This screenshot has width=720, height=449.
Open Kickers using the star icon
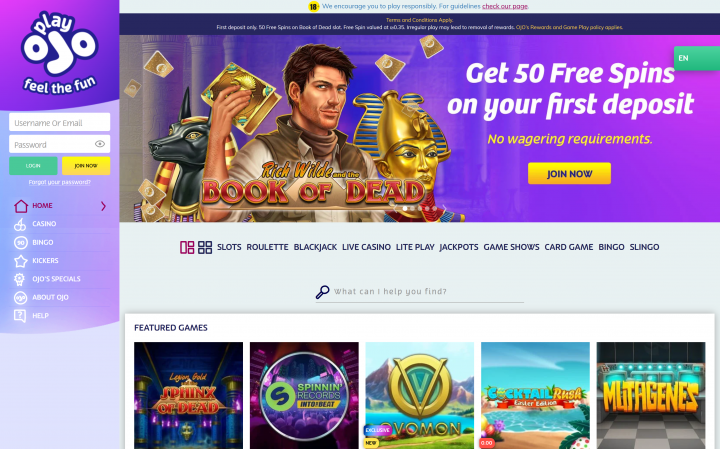[x=21, y=261]
